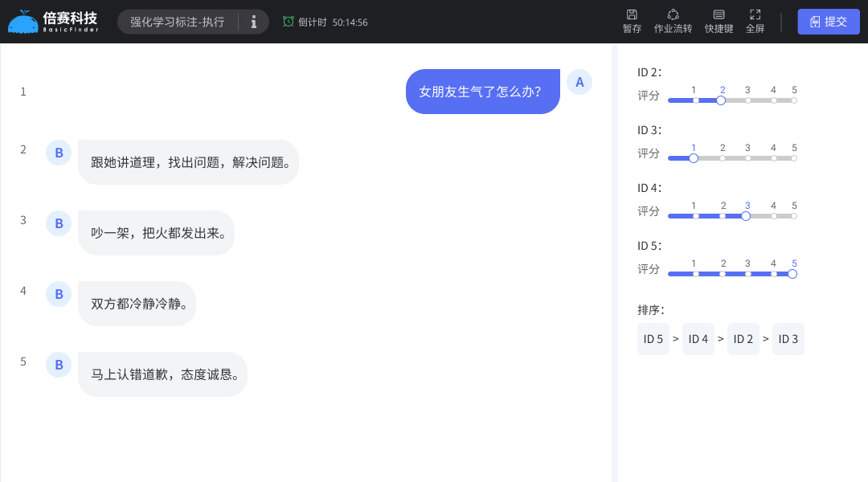This screenshot has width=868, height=482.
Task: Click the BasicFinder whale logo
Action: point(23,22)
